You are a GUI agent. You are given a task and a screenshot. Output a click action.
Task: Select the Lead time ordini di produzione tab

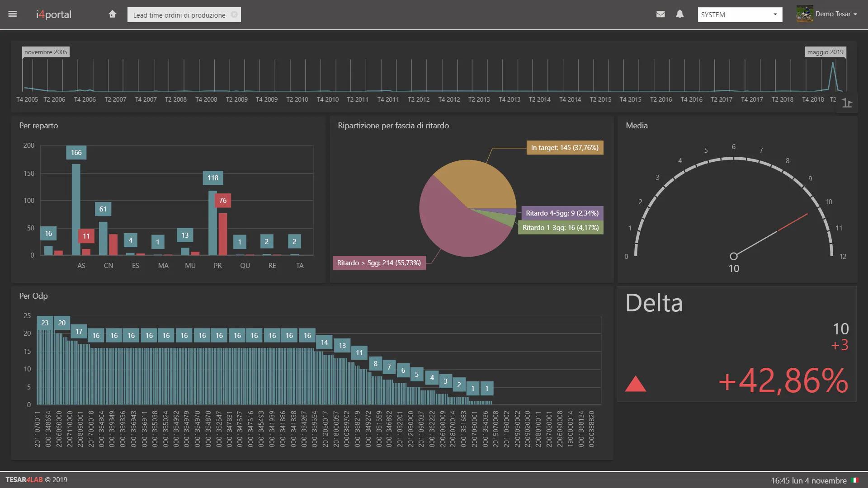(179, 15)
